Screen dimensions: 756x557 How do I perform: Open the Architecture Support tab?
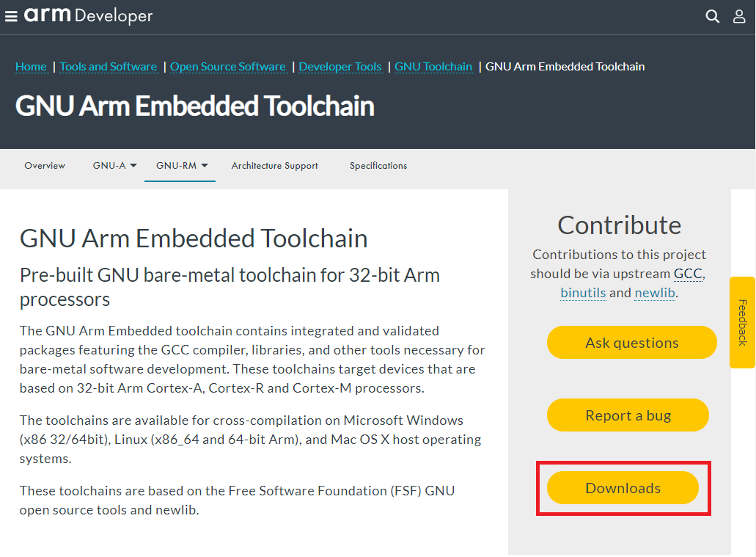click(x=274, y=166)
